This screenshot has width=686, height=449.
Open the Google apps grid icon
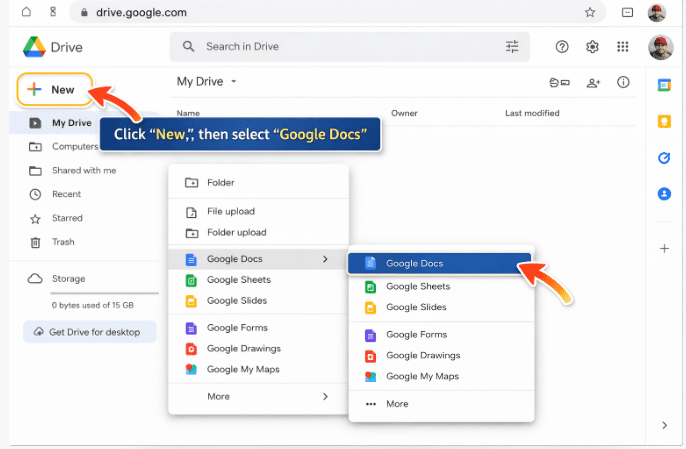pos(623,47)
